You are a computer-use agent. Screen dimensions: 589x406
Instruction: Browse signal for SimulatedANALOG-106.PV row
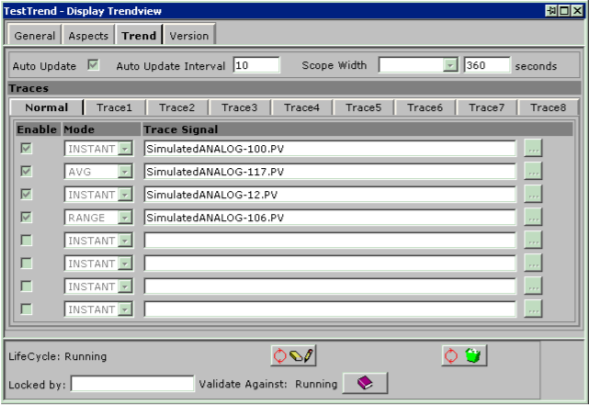pos(533,217)
